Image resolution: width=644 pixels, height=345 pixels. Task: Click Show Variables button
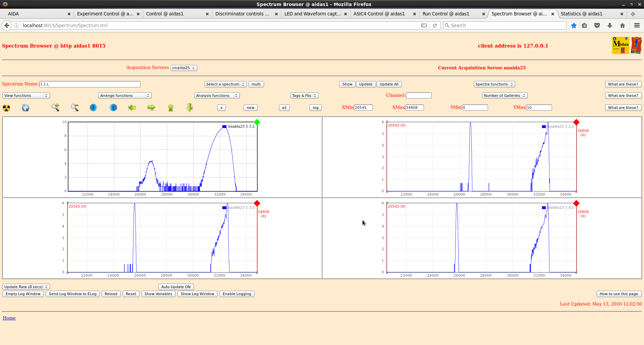(x=158, y=294)
